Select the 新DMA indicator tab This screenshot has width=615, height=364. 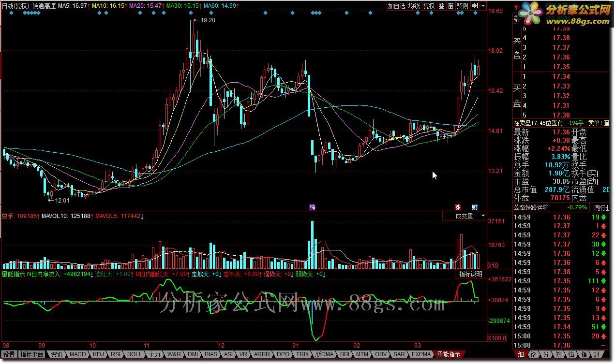324,354
